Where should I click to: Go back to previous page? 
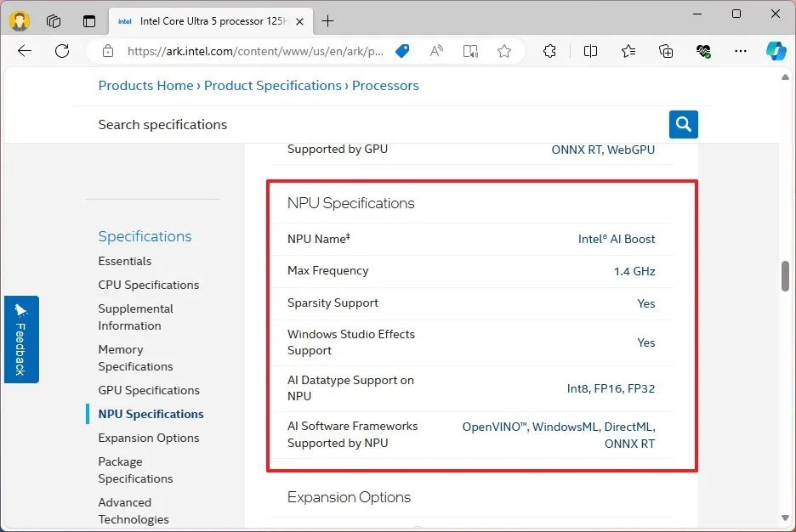(x=25, y=51)
